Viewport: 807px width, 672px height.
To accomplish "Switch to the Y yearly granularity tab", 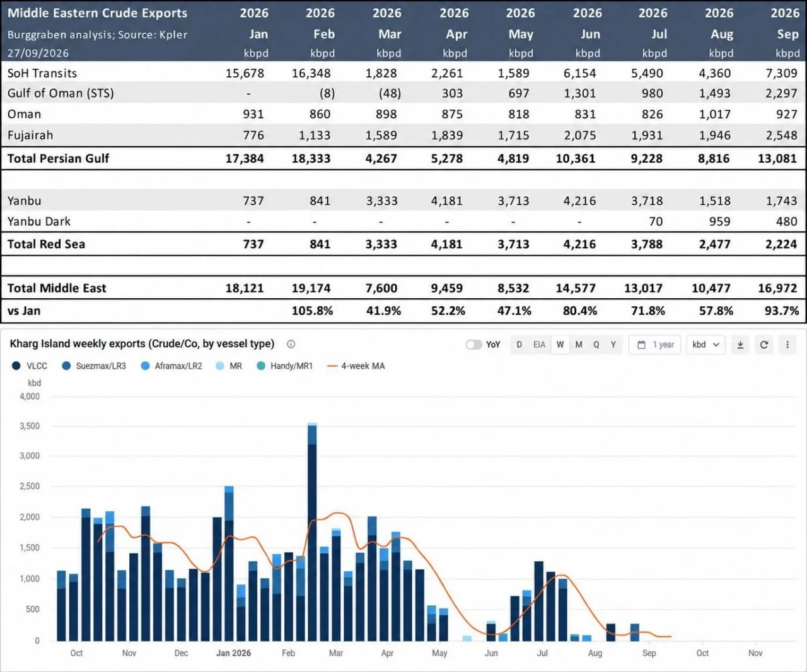I will pos(613,345).
